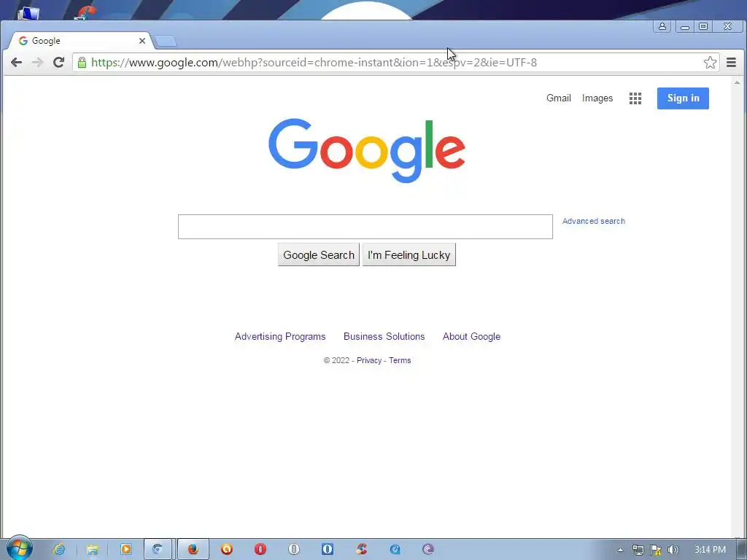Switch to Firefox in the taskbar
Screen dimensions: 747x560
click(x=193, y=549)
